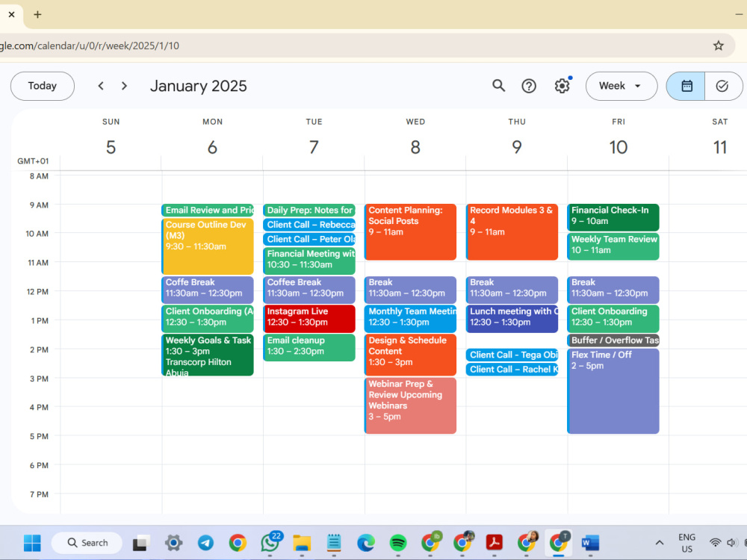Open Client Call – Rachel event
Viewport: 747px width, 560px height.
pyautogui.click(x=512, y=369)
